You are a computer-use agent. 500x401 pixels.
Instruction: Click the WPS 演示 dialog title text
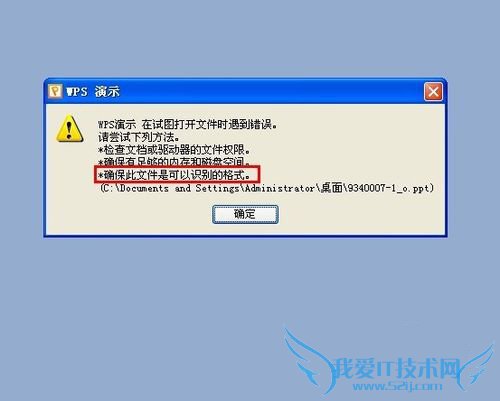coord(93,91)
